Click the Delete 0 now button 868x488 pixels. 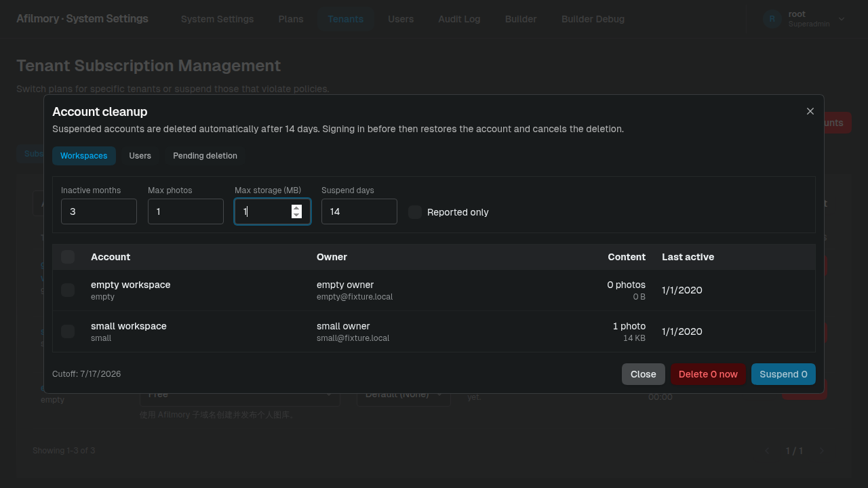point(708,374)
